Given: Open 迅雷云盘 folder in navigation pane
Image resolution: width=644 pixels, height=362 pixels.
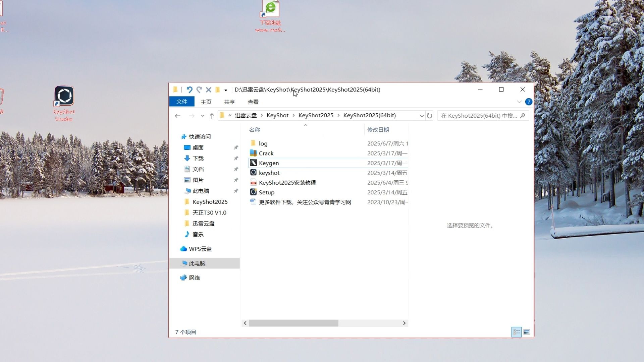Looking at the screenshot, I should [x=203, y=224].
